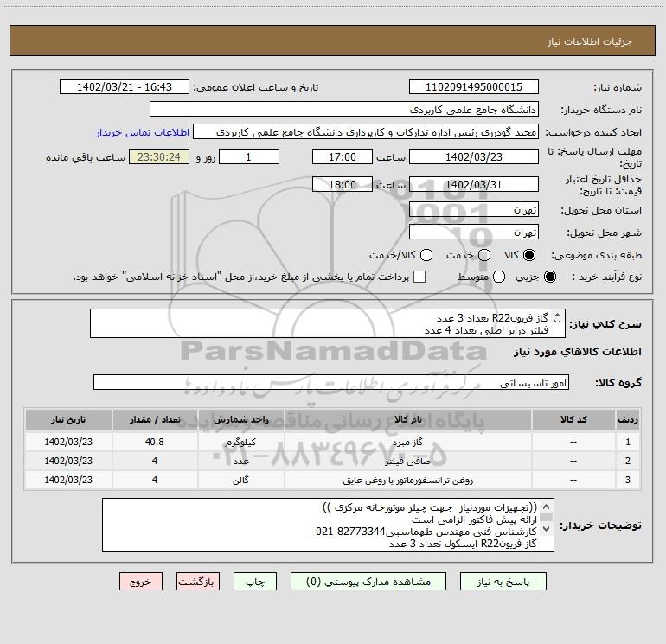Image resolution: width=666 pixels, height=644 pixels.
Task: Click the شماره نیاز number field
Action: pyautogui.click(x=474, y=87)
